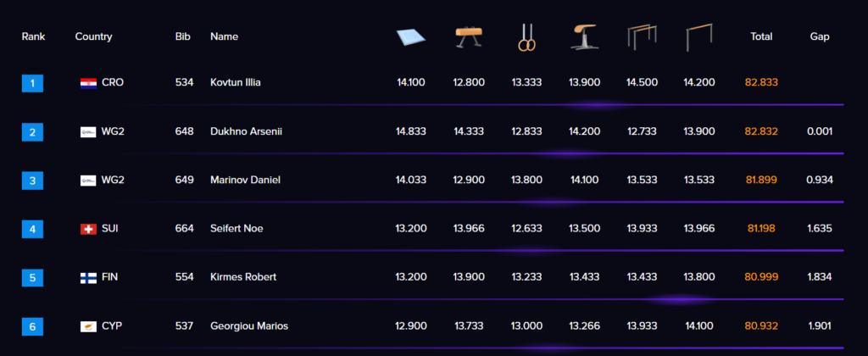Select the horizontal bar icon
The image size is (868, 356).
coord(699,37)
